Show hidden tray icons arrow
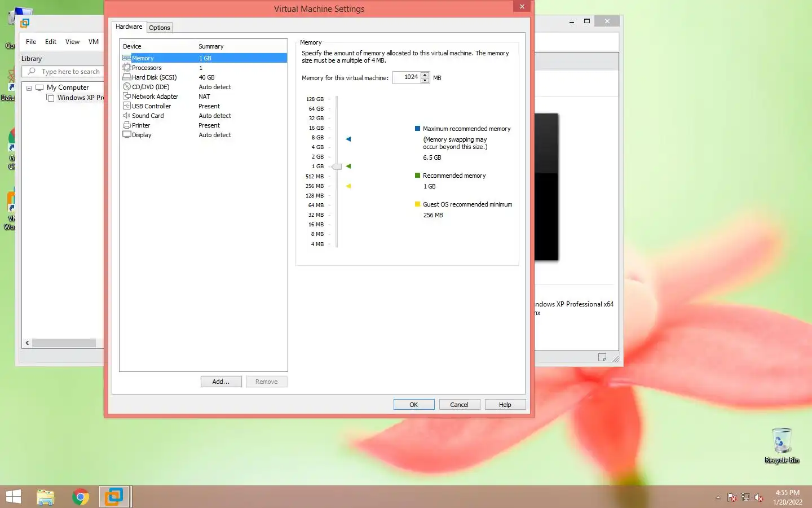Image resolution: width=812 pixels, height=508 pixels. pyautogui.click(x=718, y=497)
